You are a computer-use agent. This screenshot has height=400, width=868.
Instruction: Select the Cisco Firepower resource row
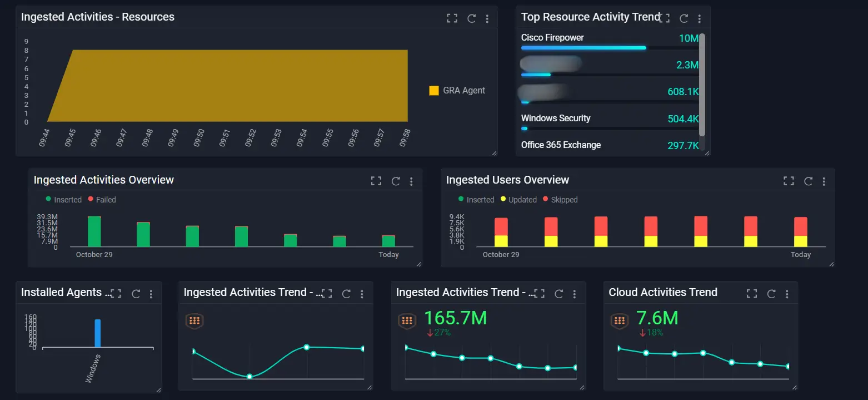(x=610, y=42)
